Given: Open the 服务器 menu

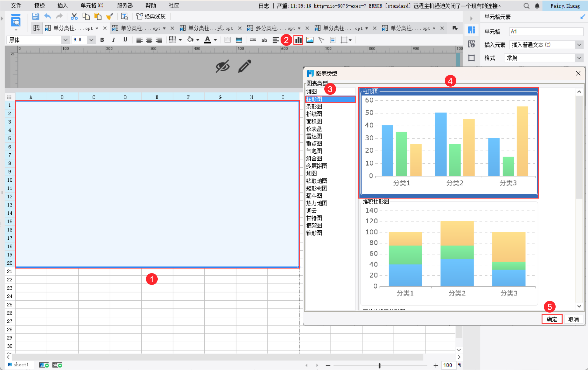Looking at the screenshot, I should click(x=125, y=6).
